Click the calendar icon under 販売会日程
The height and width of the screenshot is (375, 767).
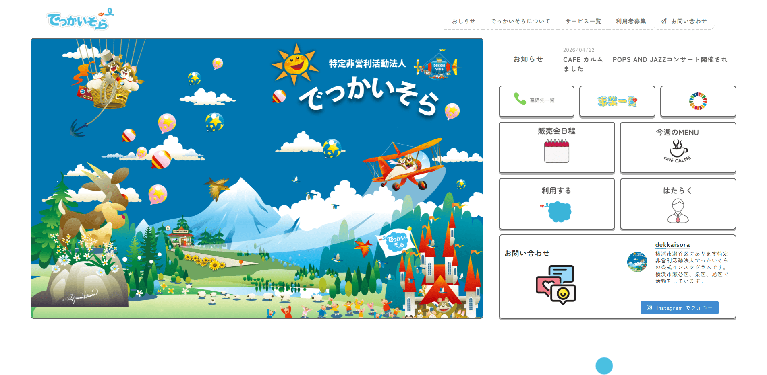click(x=557, y=151)
